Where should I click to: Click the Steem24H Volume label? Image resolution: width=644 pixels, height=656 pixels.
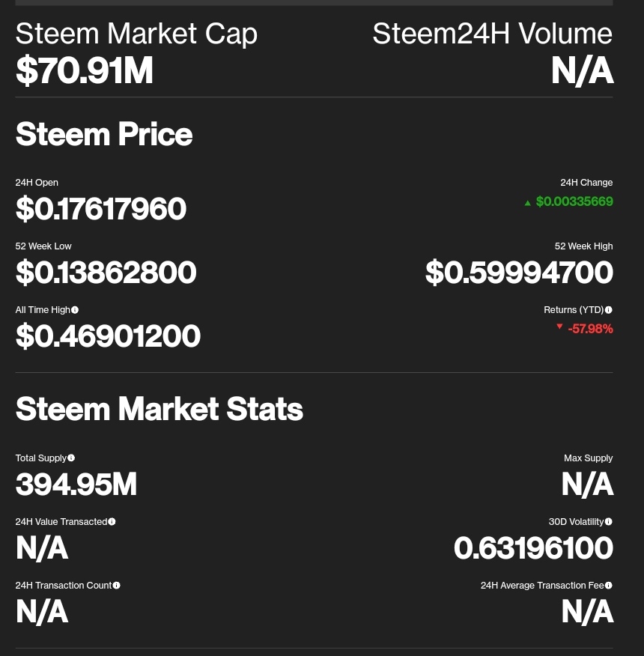[x=493, y=34]
